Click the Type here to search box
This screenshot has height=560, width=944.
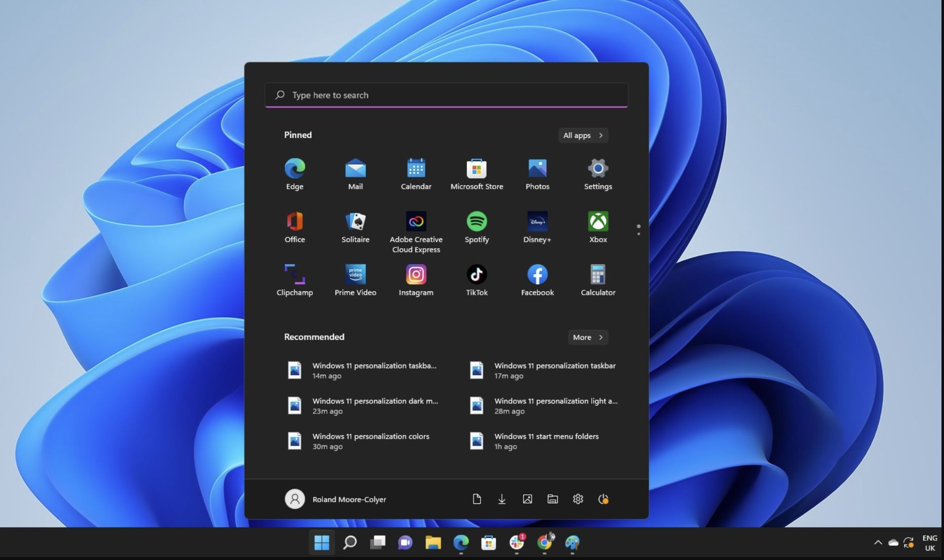click(x=446, y=95)
